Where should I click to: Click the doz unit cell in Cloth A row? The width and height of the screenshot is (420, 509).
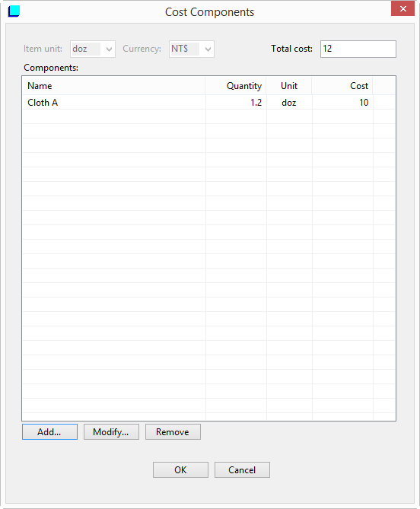(x=289, y=103)
